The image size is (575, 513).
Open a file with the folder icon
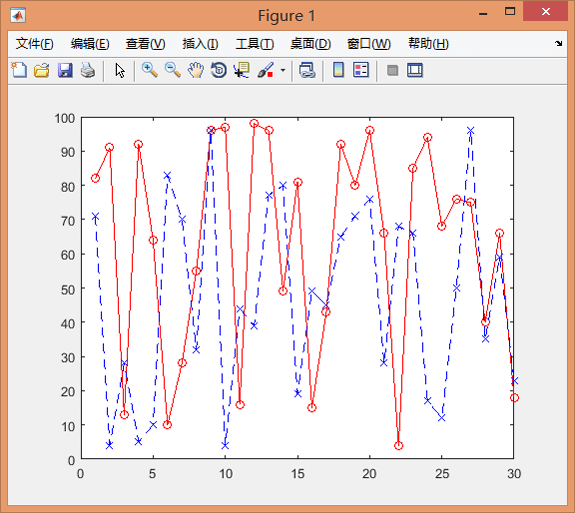pos(42,70)
